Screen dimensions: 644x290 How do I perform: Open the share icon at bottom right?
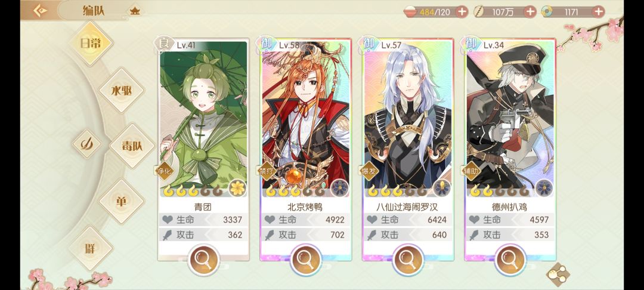pyautogui.click(x=558, y=274)
